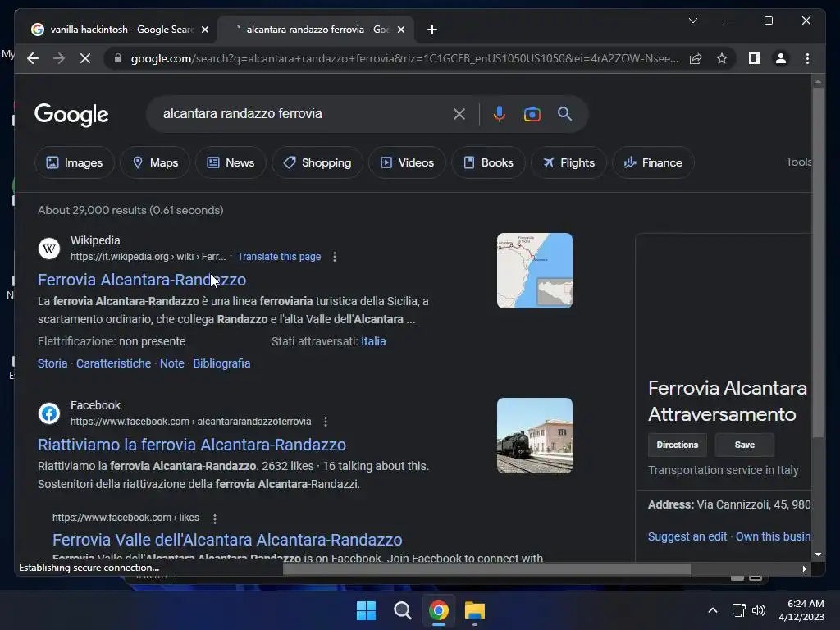Open the tab search chevron
840x630 pixels.
click(692, 21)
